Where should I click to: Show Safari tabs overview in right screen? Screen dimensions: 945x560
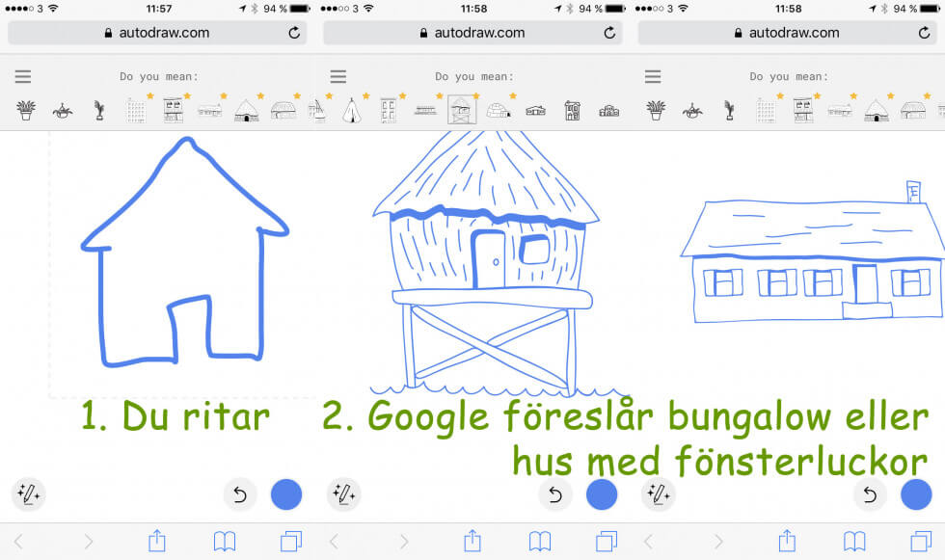tap(921, 541)
